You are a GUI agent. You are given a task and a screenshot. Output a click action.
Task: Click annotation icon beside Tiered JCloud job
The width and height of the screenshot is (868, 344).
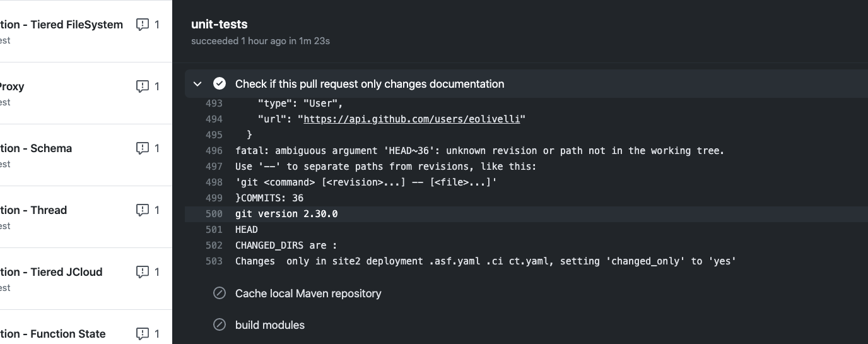pos(143,272)
